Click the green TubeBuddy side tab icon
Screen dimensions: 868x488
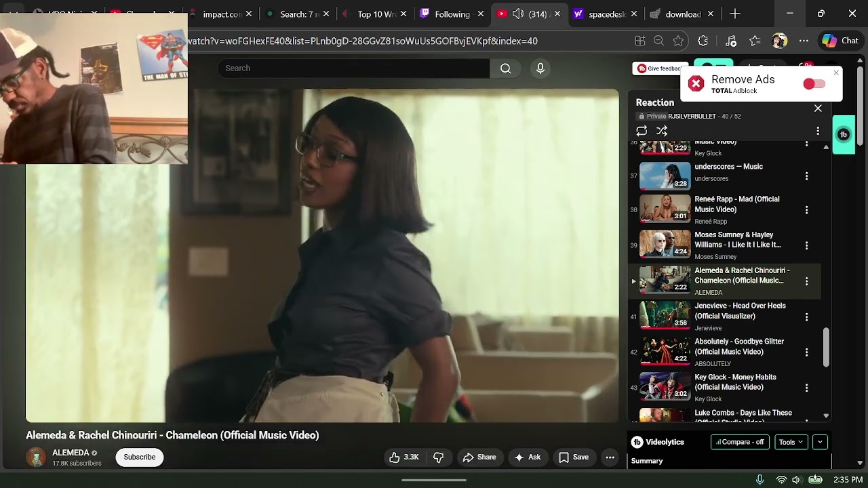pyautogui.click(x=844, y=134)
